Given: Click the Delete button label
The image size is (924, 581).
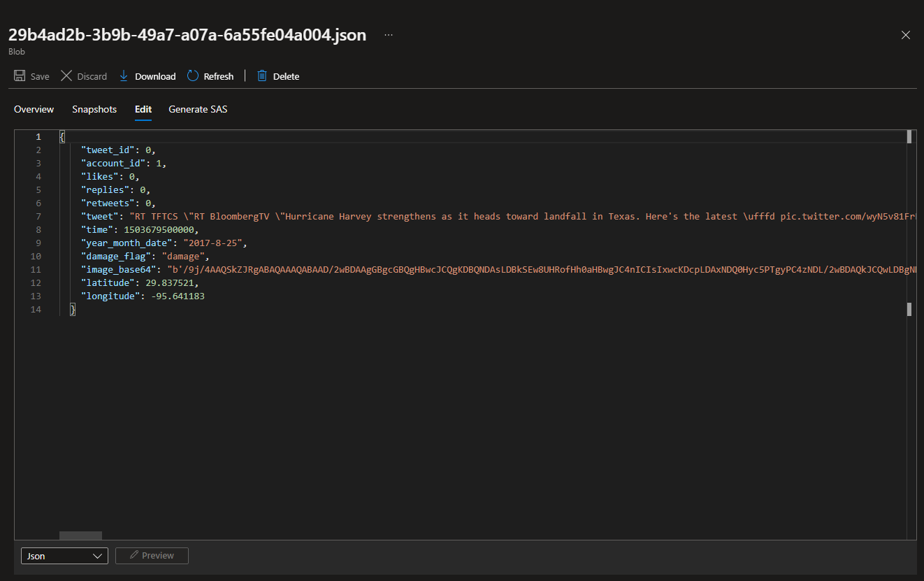Looking at the screenshot, I should pos(286,76).
